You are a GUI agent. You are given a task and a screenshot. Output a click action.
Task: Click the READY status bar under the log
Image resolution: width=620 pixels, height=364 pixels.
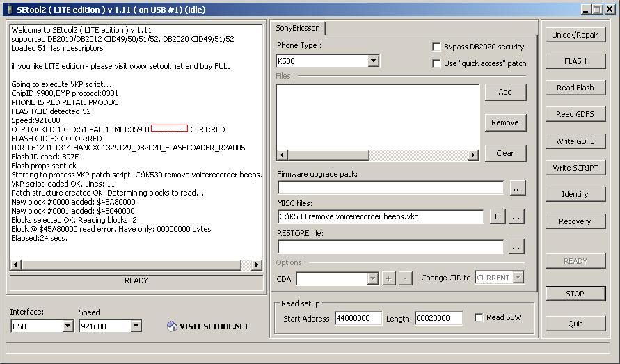click(x=136, y=282)
